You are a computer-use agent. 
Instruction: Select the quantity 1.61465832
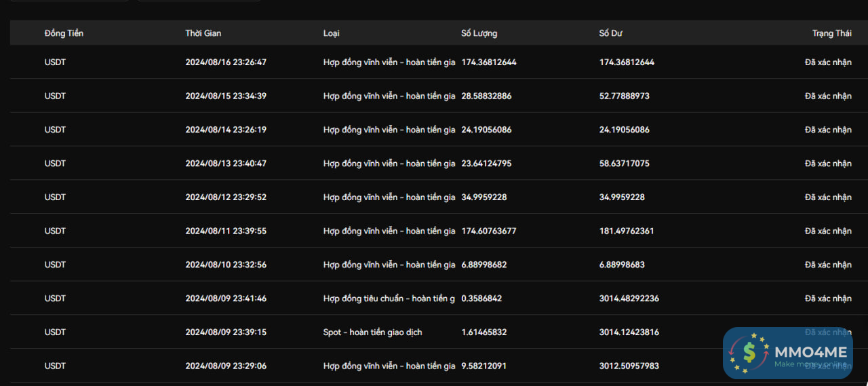(x=484, y=332)
